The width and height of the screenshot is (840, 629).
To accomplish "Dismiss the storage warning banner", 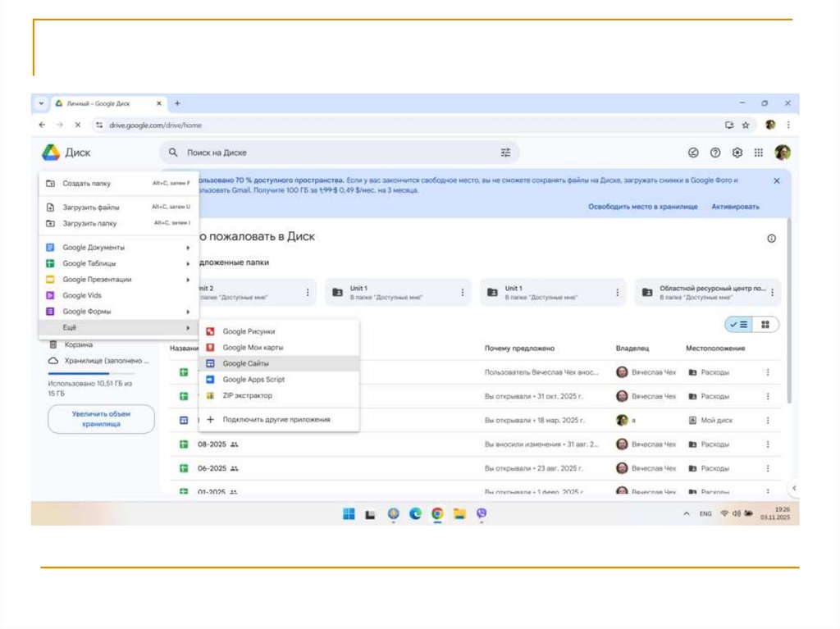I will point(777,181).
